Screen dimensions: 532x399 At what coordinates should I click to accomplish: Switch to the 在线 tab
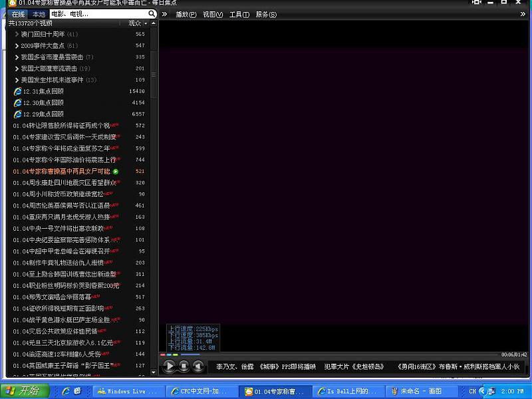point(19,14)
